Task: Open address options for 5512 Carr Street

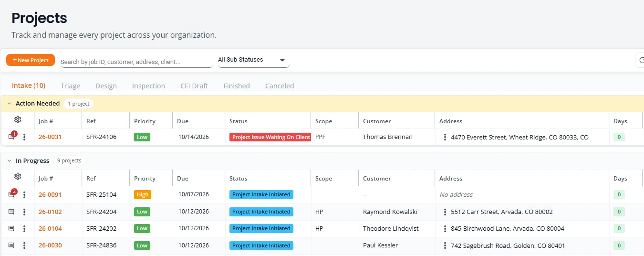Action: point(445,212)
